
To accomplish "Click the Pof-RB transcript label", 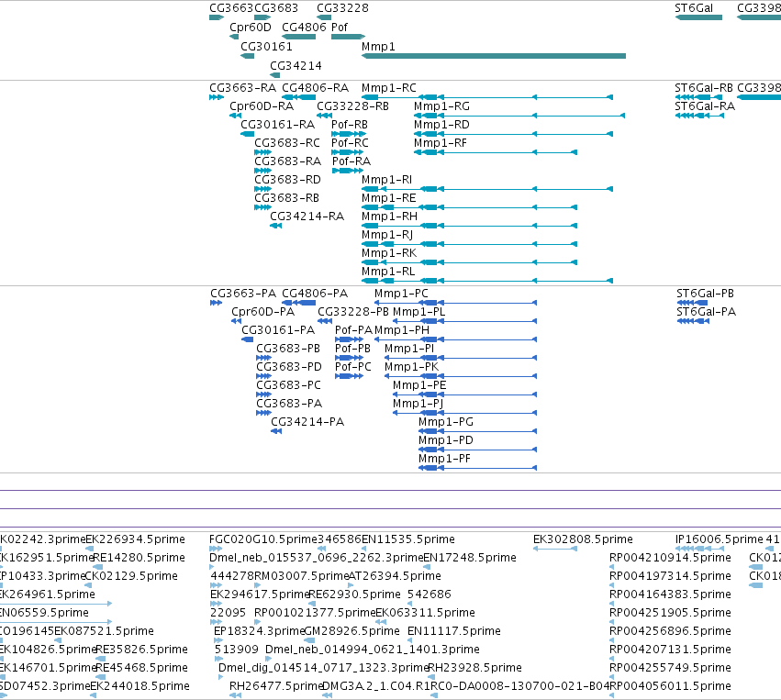I will [x=349, y=125].
